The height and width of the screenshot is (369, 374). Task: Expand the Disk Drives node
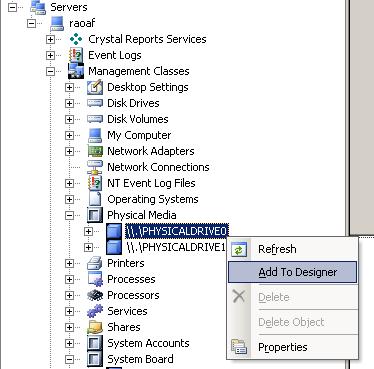(x=69, y=103)
